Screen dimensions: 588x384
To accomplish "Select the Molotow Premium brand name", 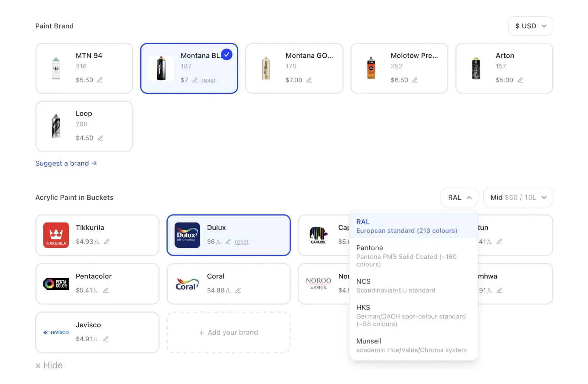I will point(415,56).
